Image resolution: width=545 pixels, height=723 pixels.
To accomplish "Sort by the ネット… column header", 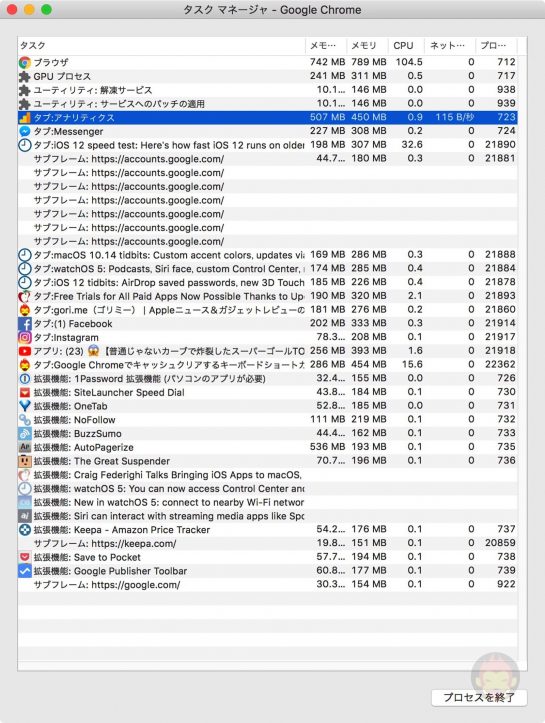I will 450,46.
